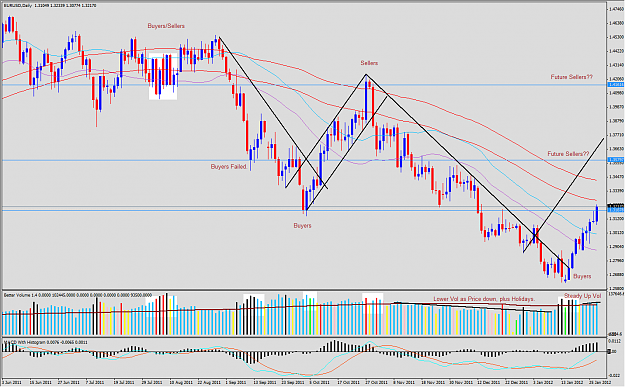The image size is (625, 387).
Task: Click the 1.45300 price scale value
Action: point(616,37)
